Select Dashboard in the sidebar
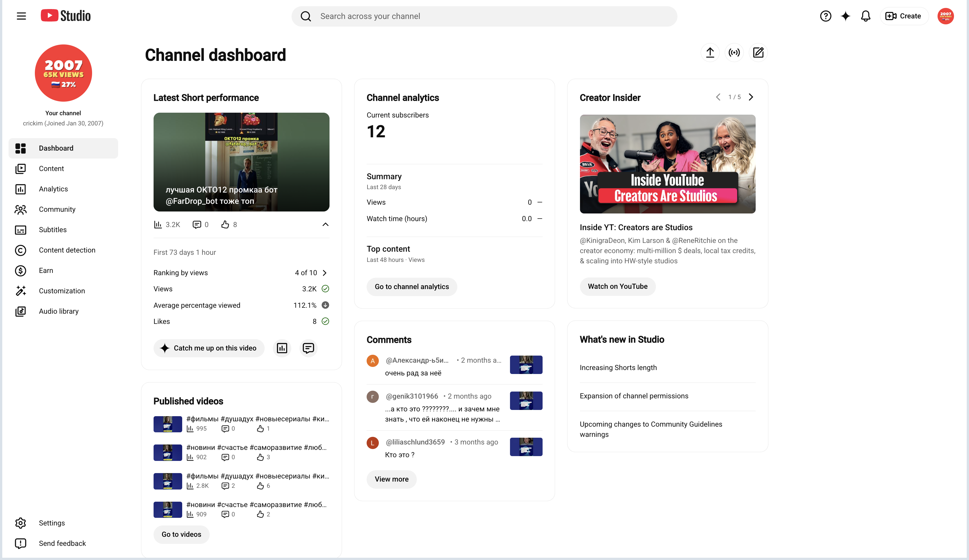Viewport: 969px width, 560px height. click(63, 148)
